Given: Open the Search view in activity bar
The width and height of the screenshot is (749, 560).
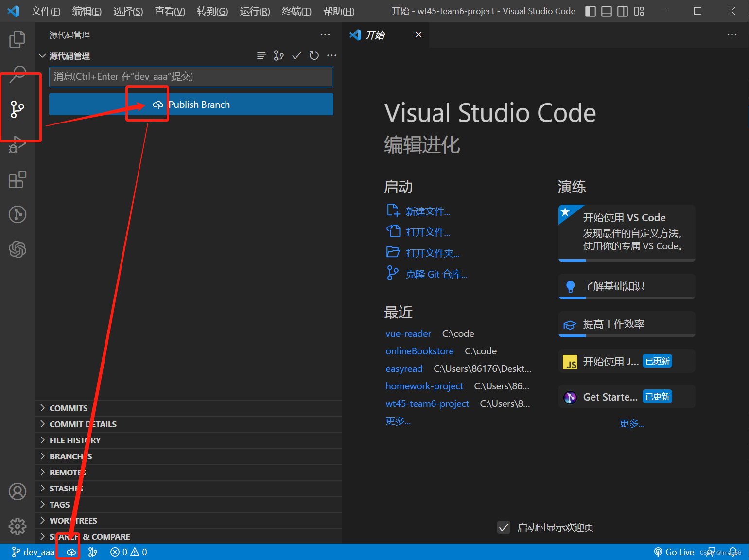Looking at the screenshot, I should 17,74.
